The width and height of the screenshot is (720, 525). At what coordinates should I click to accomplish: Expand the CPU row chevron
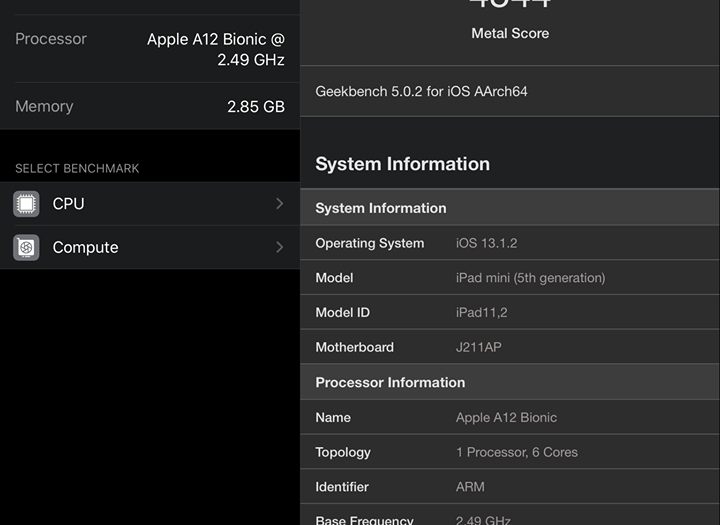pyautogui.click(x=279, y=204)
